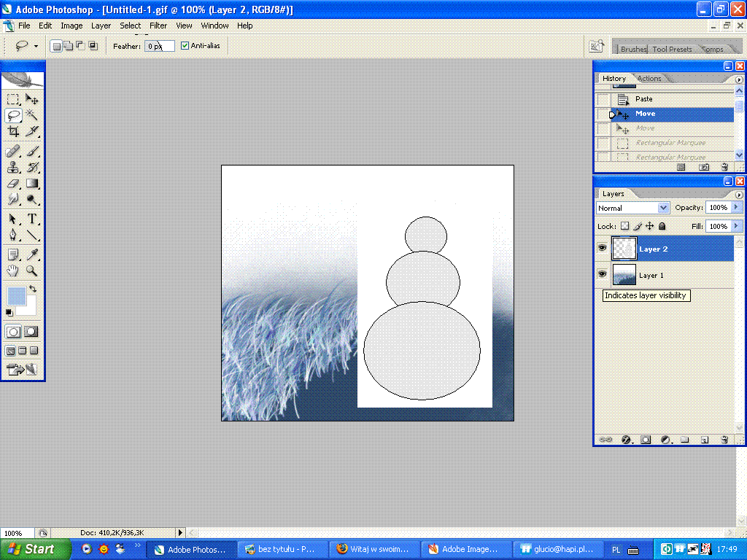
Task: Select the Blur tool
Action: tap(13, 200)
